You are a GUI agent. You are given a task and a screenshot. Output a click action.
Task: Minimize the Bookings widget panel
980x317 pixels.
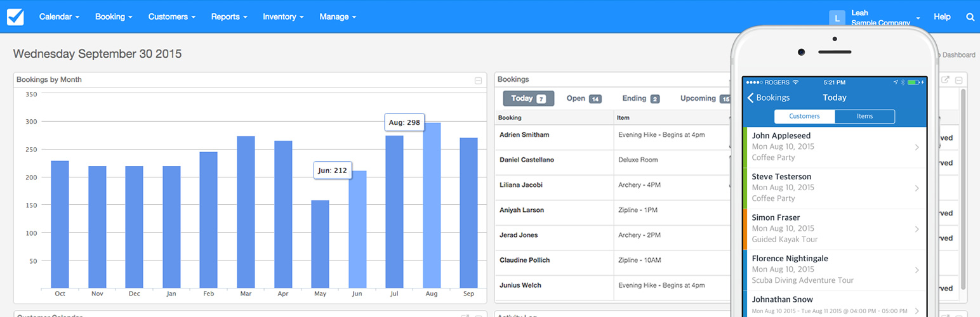(x=958, y=81)
